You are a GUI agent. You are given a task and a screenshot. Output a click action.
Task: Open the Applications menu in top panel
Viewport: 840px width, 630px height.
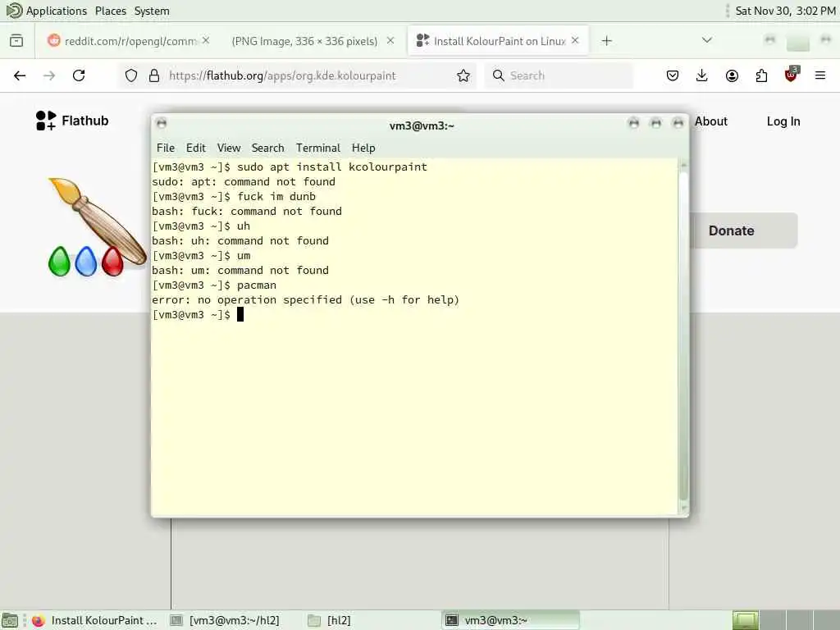tap(57, 11)
